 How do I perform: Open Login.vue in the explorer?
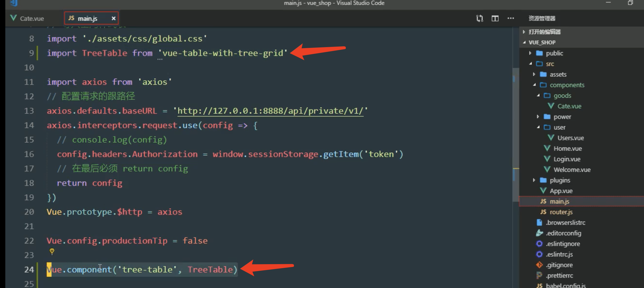[567, 159]
